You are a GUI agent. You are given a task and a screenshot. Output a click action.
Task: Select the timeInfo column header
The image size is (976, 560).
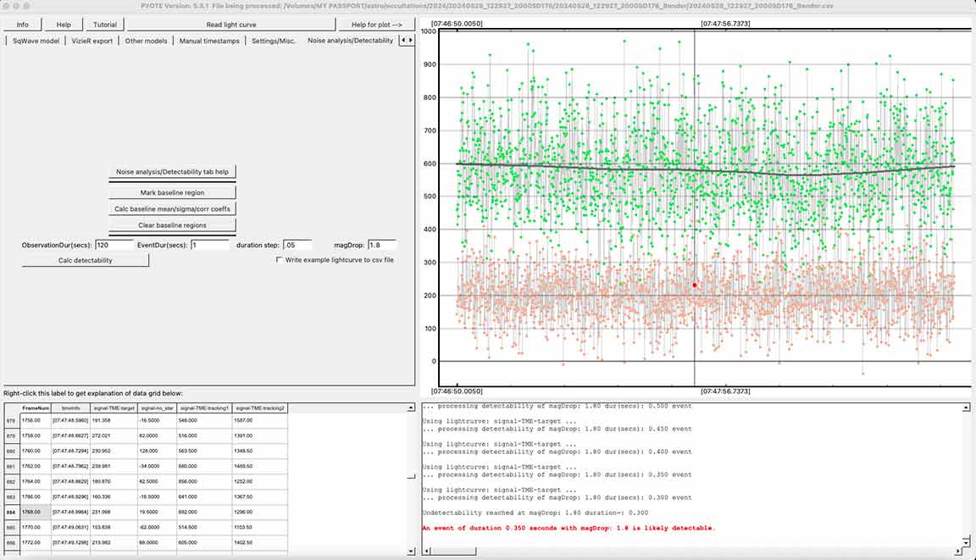[71, 408]
